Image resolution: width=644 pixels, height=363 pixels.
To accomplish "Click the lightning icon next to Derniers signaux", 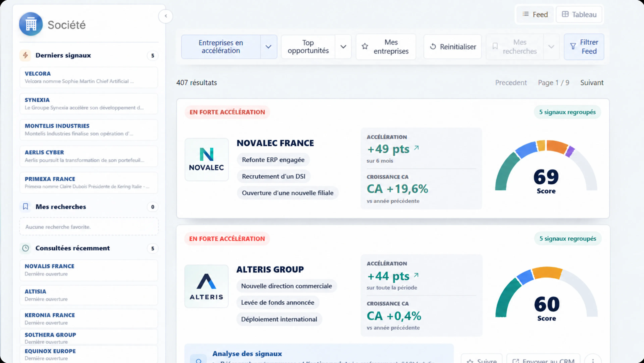I will 25,55.
